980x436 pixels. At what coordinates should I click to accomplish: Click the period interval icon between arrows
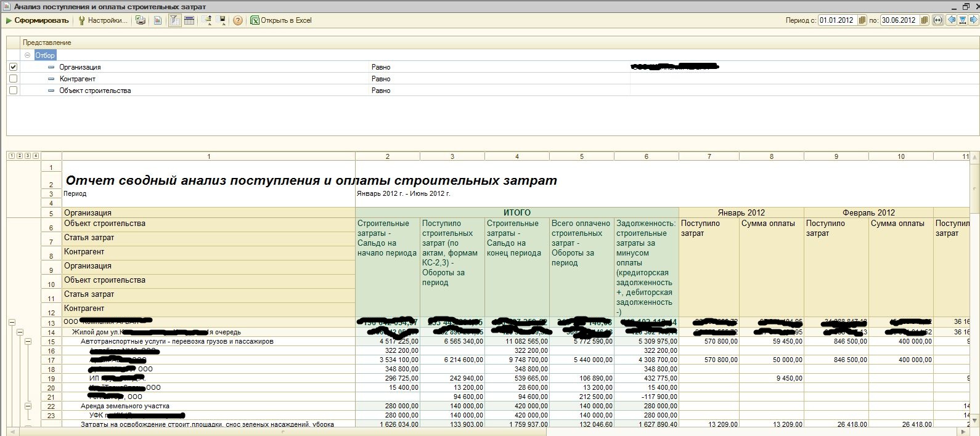[x=963, y=20]
